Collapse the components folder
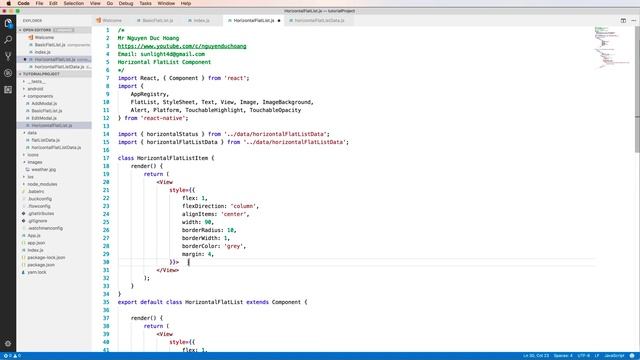 click(x=40, y=96)
